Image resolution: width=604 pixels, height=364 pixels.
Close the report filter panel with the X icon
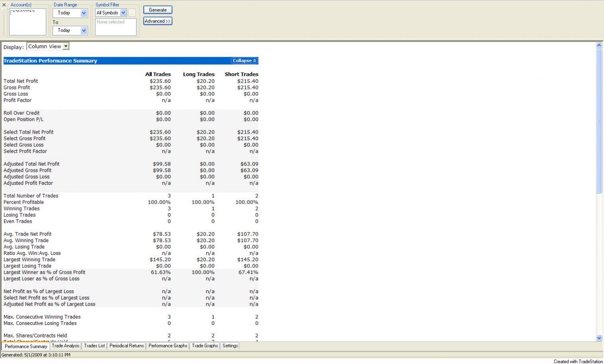pos(4,5)
